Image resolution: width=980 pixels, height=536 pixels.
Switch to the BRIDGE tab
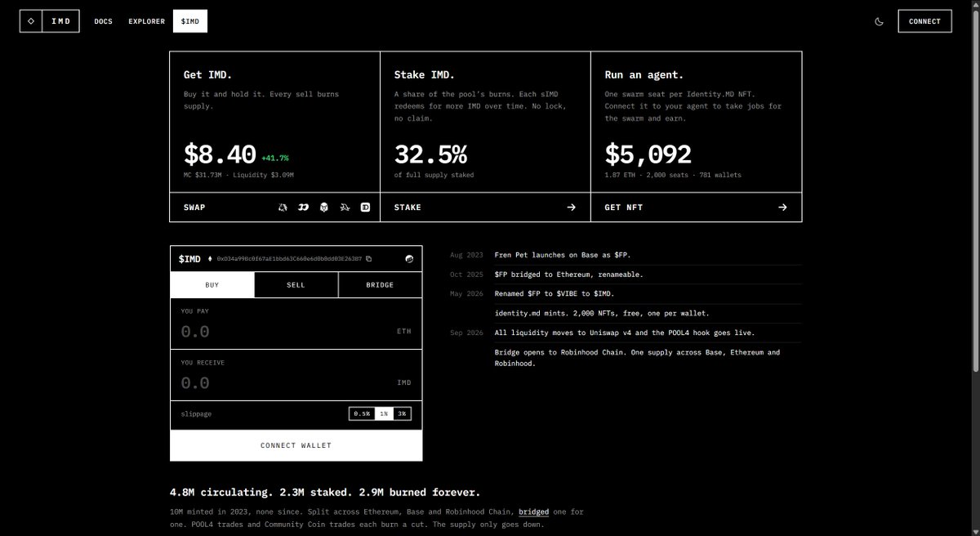point(380,285)
